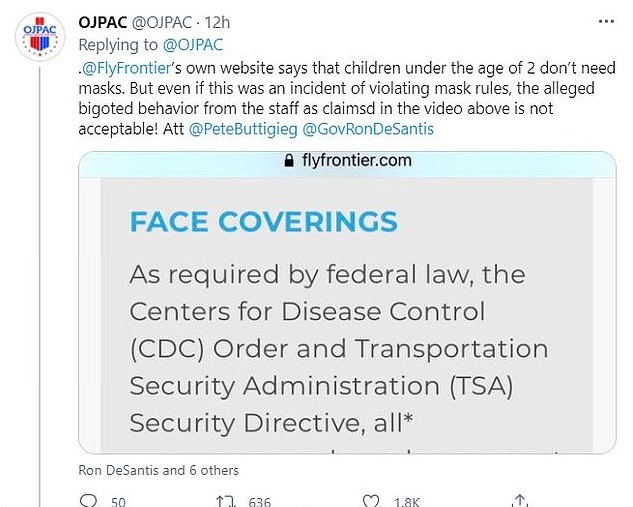The height and width of the screenshot is (507, 633).
Task: Click the retweet arrows icon
Action: [229, 501]
